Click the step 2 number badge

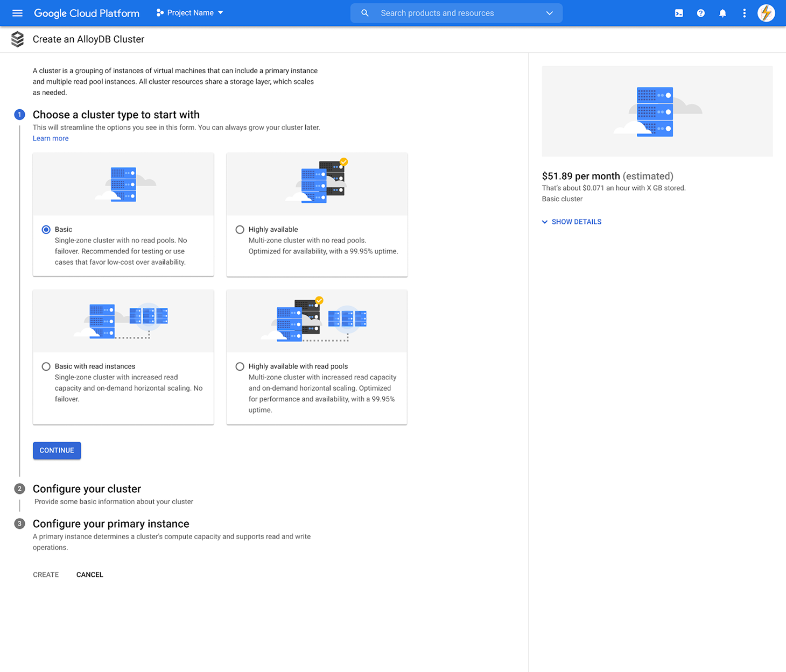point(19,489)
